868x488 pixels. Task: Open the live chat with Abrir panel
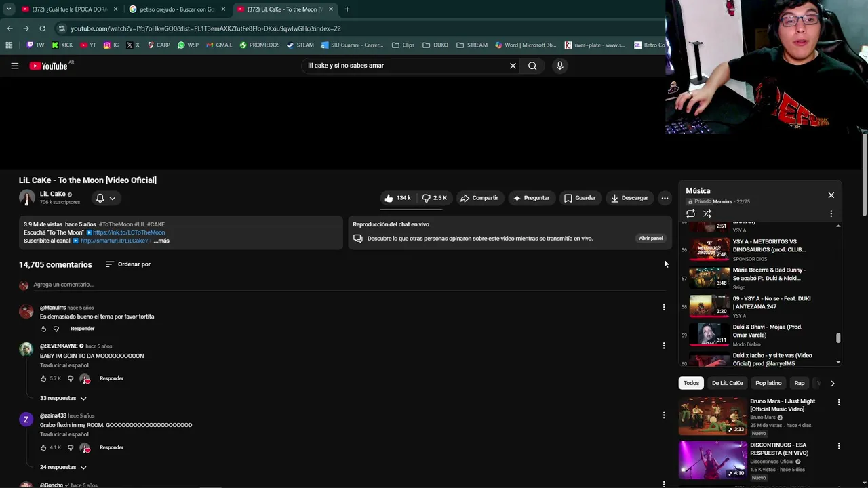pos(650,239)
